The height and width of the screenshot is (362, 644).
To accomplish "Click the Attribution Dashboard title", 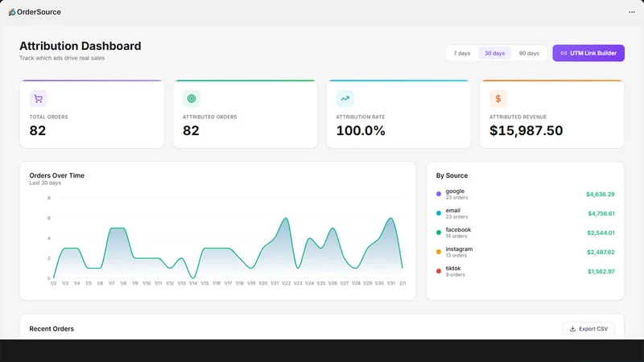I will (x=80, y=46).
